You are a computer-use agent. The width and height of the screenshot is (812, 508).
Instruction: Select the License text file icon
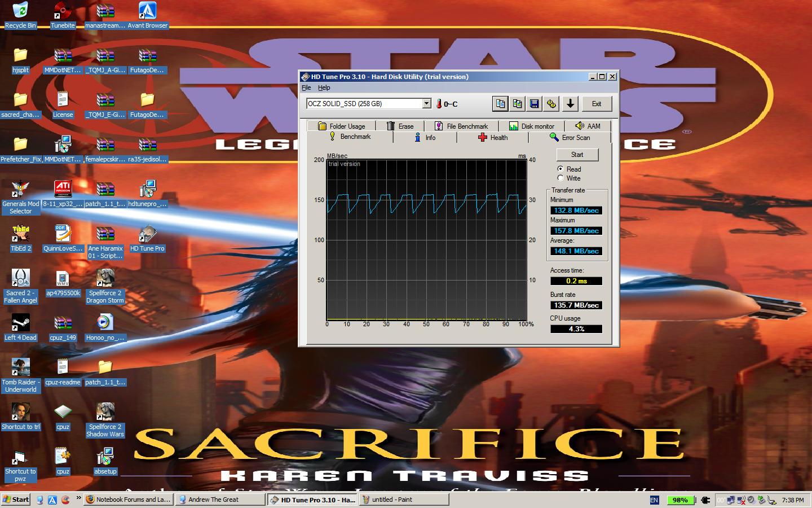point(63,104)
